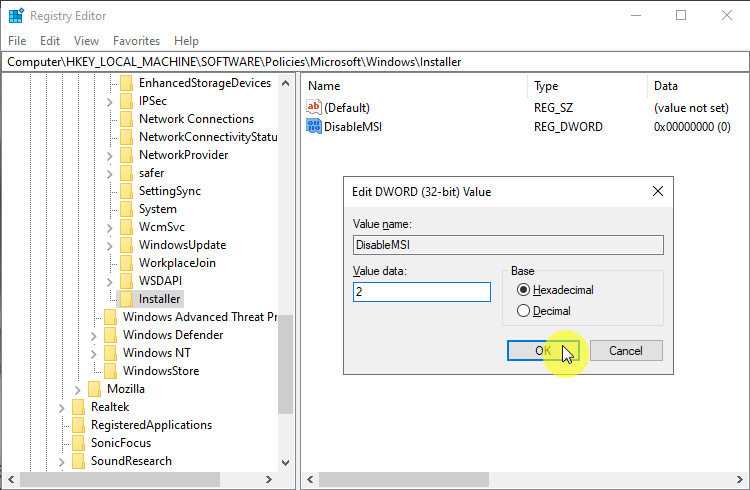Screen dimensions: 750x490
Task: Select the Hexadecimal base option
Action: coord(523,290)
